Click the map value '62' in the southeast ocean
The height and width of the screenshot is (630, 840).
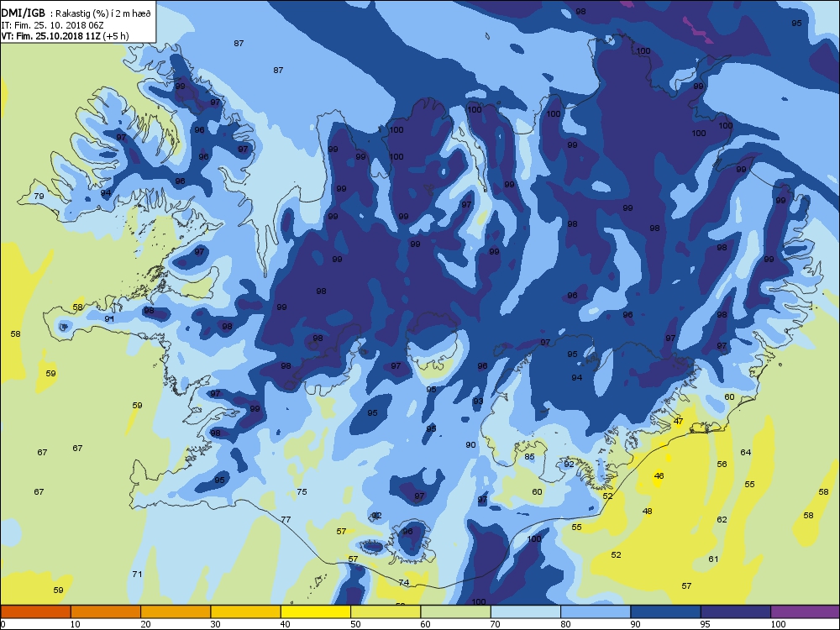click(722, 520)
